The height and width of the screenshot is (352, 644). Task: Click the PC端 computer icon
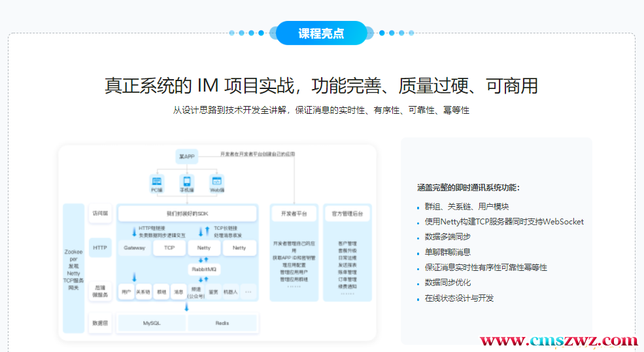point(157,181)
